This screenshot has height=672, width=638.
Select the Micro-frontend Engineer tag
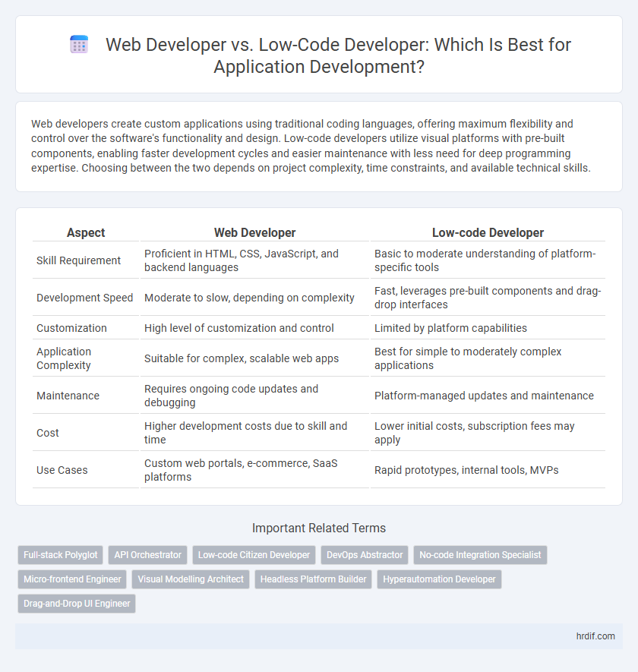[72, 579]
